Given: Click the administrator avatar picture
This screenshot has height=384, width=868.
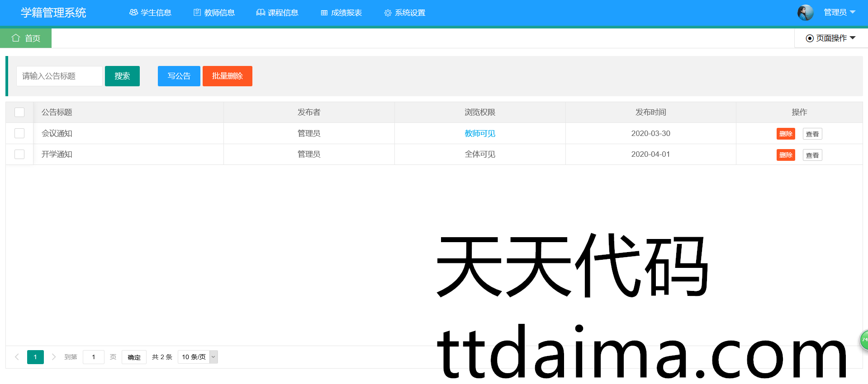Looking at the screenshot, I should (805, 13).
